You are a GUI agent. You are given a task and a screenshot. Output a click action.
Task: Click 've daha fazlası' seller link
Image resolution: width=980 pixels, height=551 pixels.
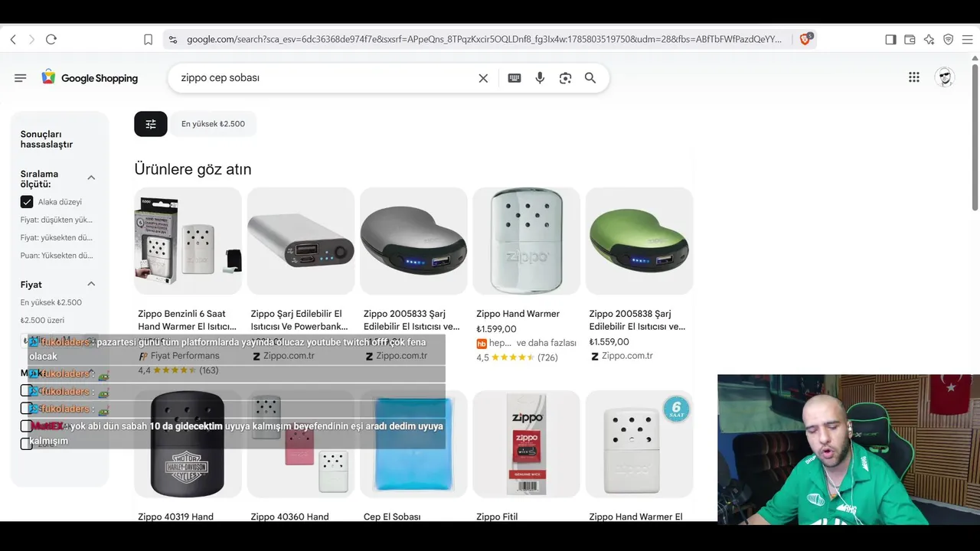tap(547, 343)
